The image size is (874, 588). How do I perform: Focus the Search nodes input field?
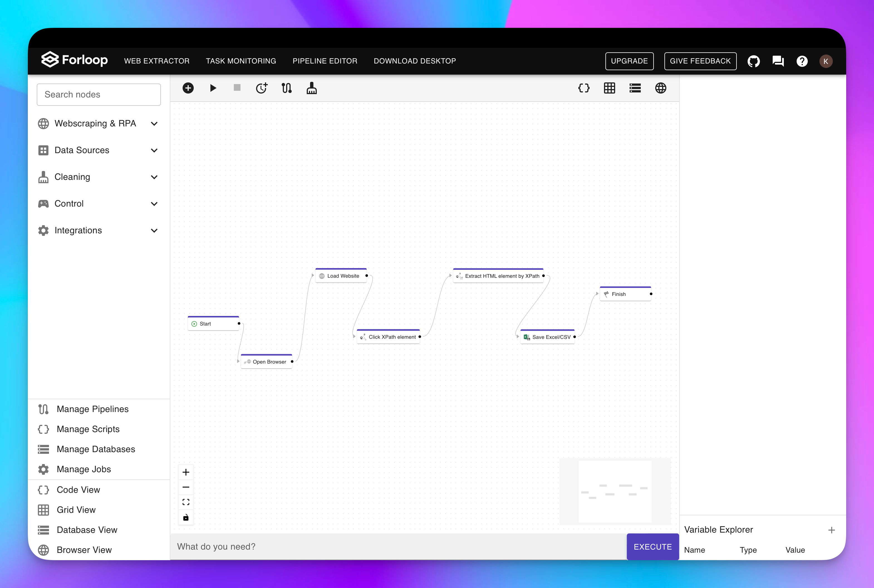(x=99, y=94)
